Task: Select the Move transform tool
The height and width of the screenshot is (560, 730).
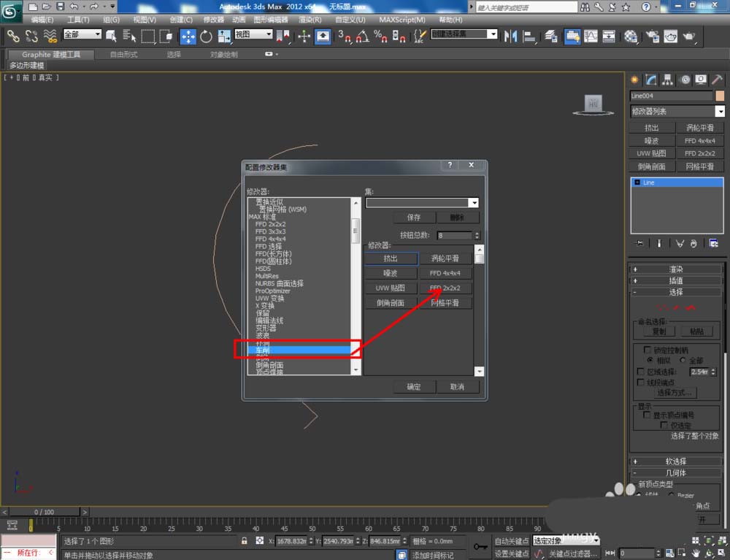Action: click(x=188, y=37)
